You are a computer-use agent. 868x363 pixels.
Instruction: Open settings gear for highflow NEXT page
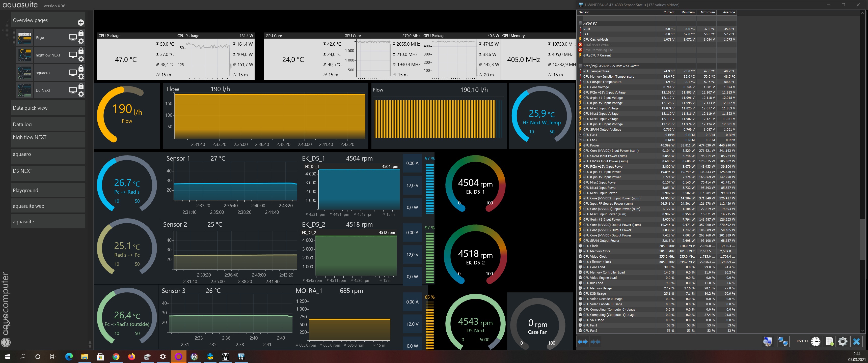click(x=81, y=59)
